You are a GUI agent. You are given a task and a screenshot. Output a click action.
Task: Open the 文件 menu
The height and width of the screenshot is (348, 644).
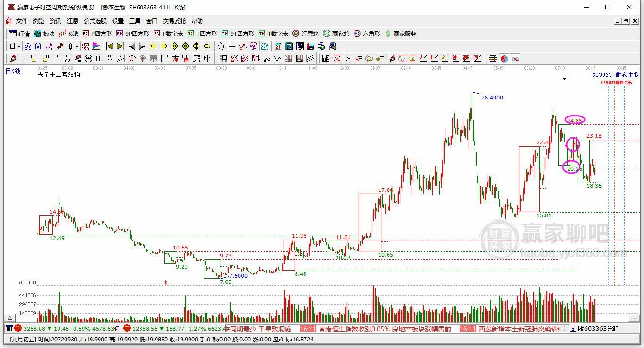[22, 21]
